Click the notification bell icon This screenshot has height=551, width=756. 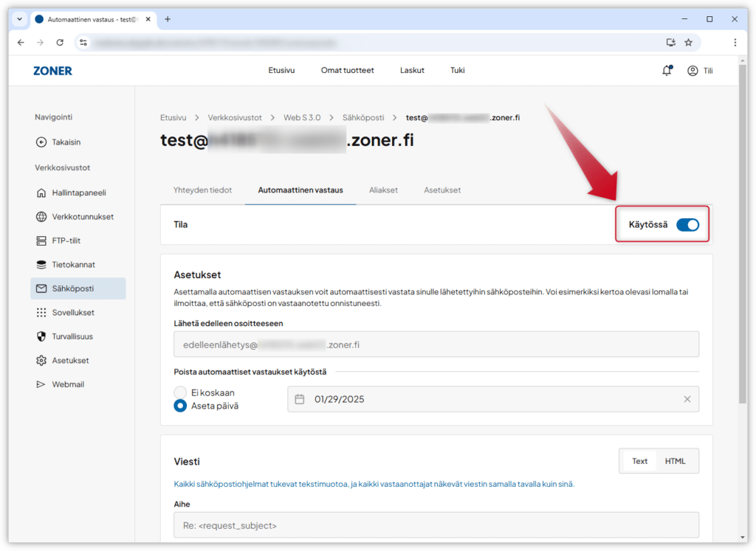point(667,71)
